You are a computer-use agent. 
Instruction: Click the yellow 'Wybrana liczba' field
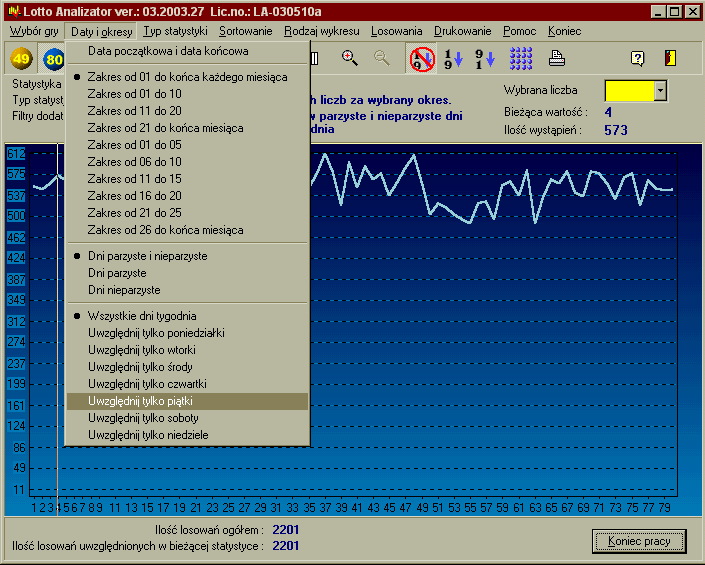[x=629, y=91]
